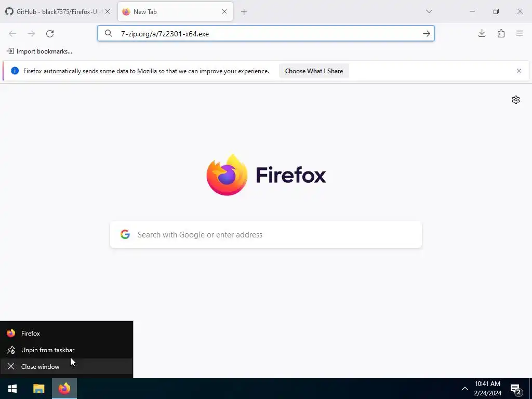The width and height of the screenshot is (532, 399).
Task: Choose Firefox in the jump list
Action: coord(66,333)
